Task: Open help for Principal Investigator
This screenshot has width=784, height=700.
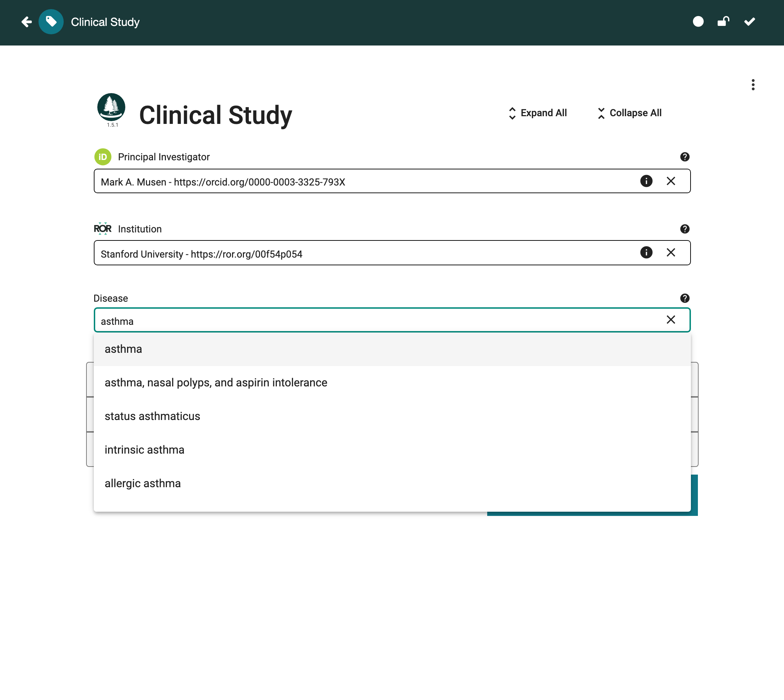Action: click(685, 157)
